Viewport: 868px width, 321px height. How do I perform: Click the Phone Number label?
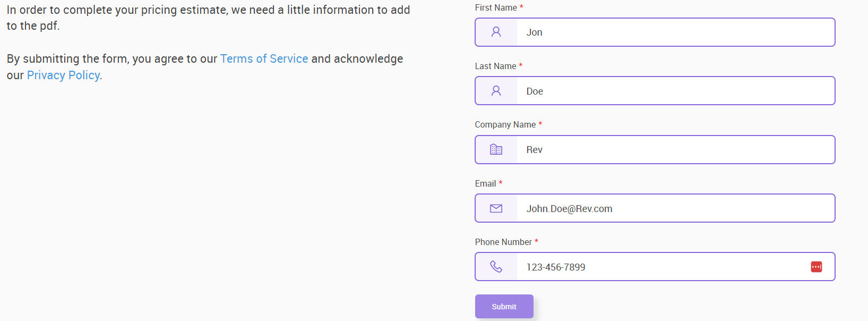click(x=503, y=242)
